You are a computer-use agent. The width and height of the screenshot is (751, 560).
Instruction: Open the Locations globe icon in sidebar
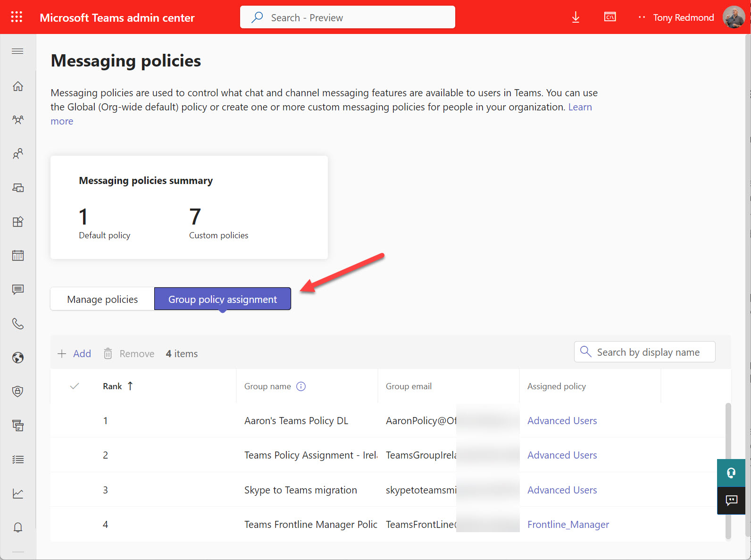18,358
